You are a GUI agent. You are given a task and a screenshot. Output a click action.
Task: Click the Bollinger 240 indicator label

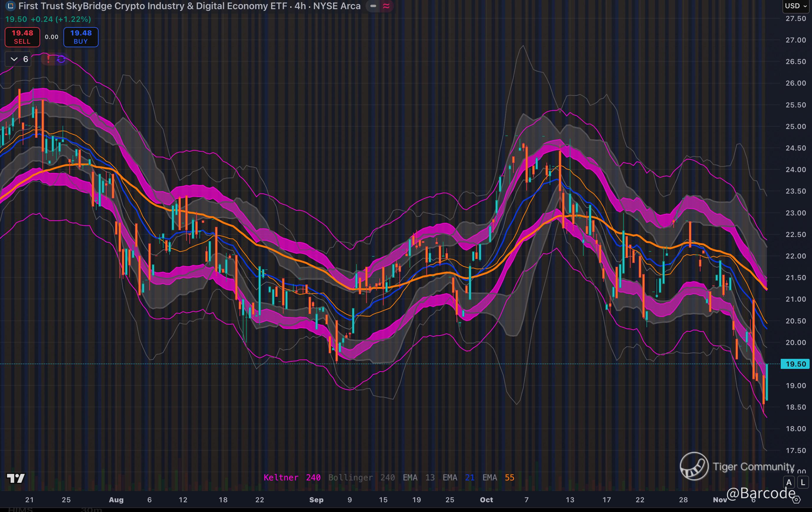pos(361,477)
